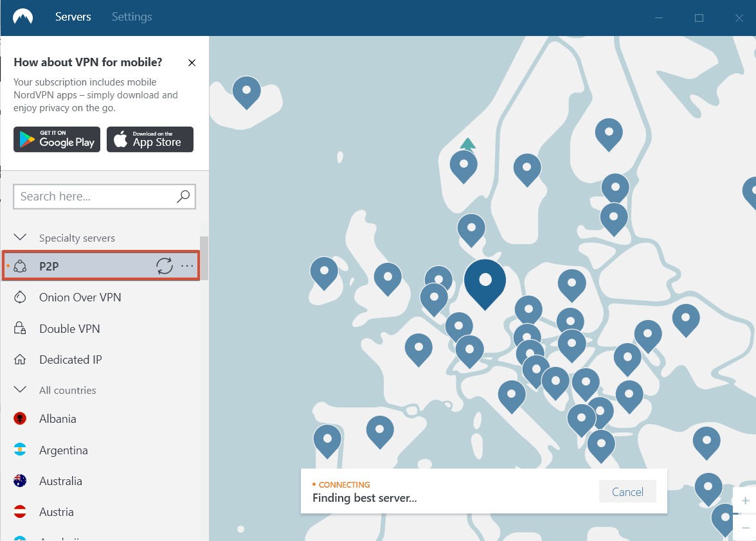Maximize the NordVPN window
This screenshot has width=756, height=541.
point(699,18)
